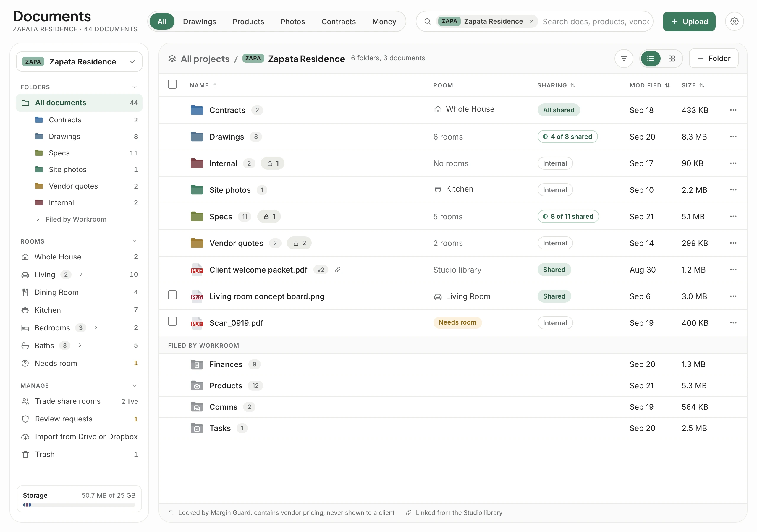Focus the search docs input field
The width and height of the screenshot is (757, 532).
(x=596, y=22)
